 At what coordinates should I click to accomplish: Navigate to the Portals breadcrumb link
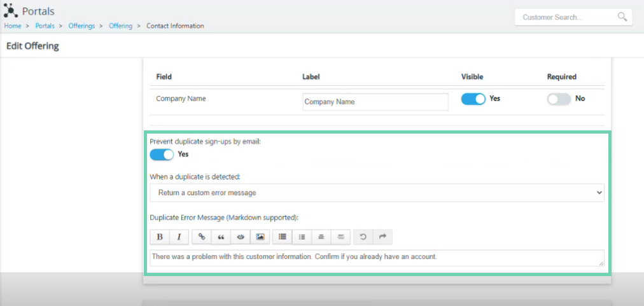click(45, 26)
